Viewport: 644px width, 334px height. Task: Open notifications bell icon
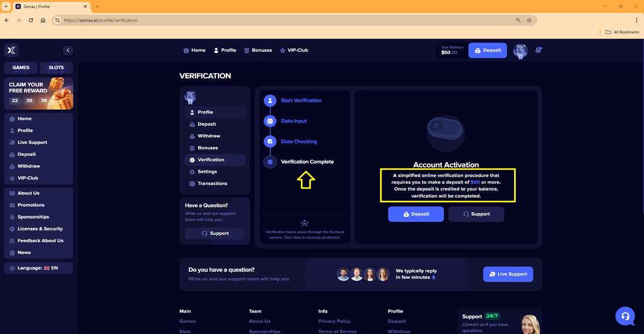538,50
